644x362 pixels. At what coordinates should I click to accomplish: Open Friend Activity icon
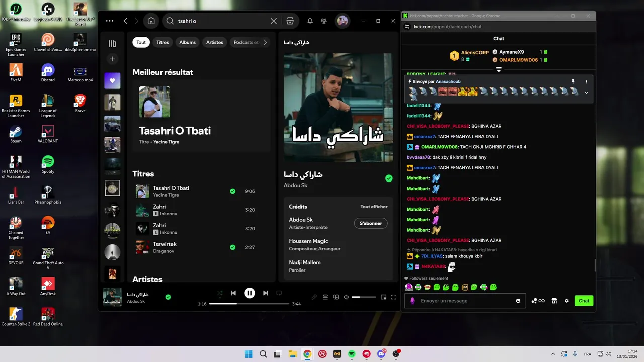click(324, 21)
